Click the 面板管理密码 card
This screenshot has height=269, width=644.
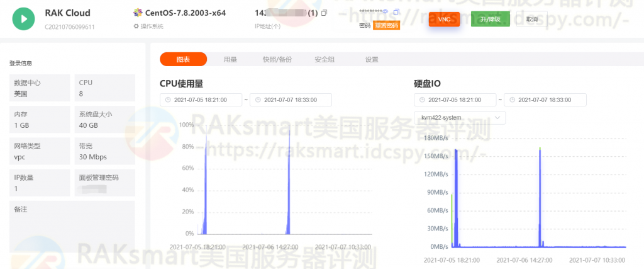(x=105, y=183)
